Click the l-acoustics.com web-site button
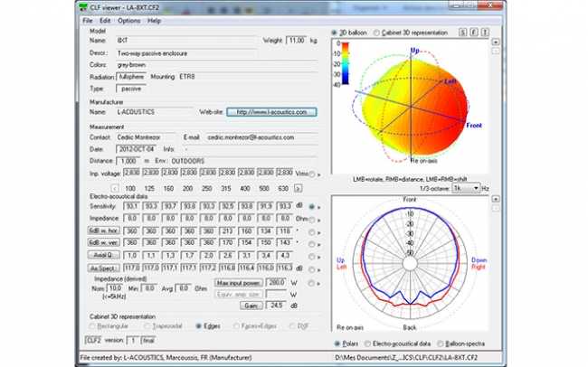This screenshot has height=367, width=588. (271, 112)
